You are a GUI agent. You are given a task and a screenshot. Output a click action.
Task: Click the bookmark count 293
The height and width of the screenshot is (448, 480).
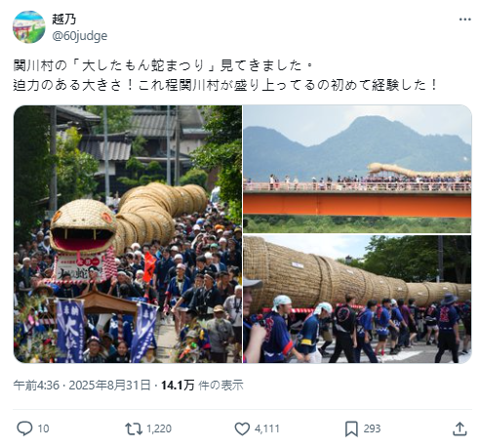pyautogui.click(x=372, y=428)
